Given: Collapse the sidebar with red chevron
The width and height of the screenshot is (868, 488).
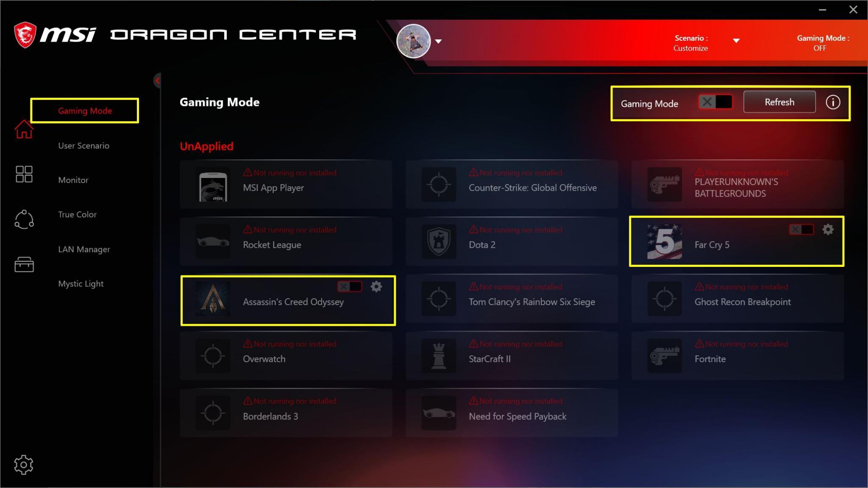Looking at the screenshot, I should click(x=157, y=80).
